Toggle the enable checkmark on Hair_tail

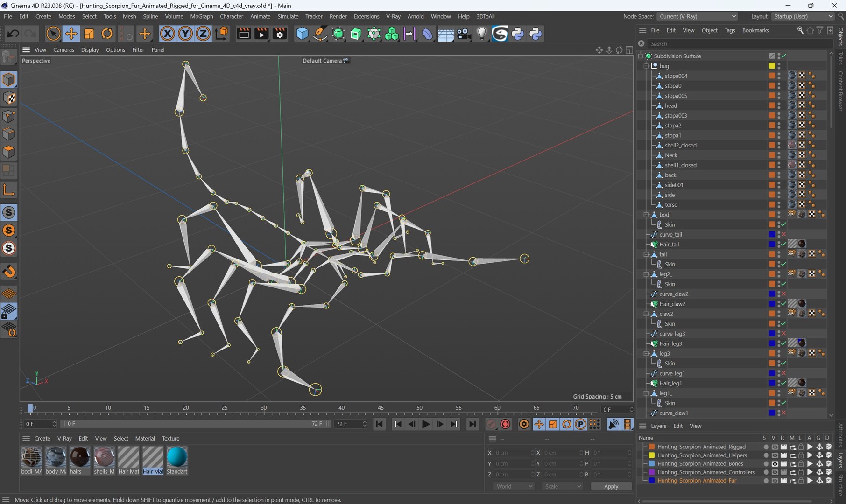[783, 245]
